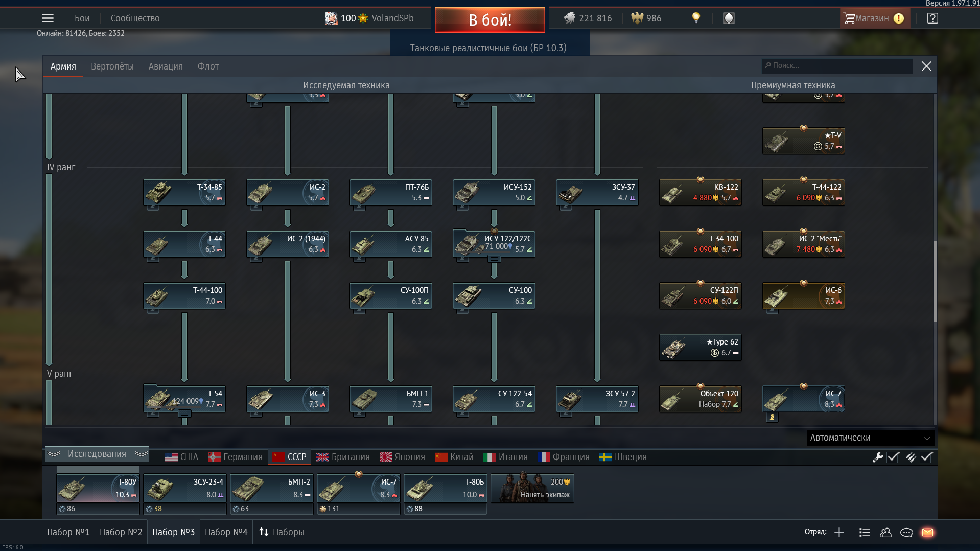The width and height of the screenshot is (980, 551).
Task: Click the diamond warbonds icon
Action: [x=729, y=18]
